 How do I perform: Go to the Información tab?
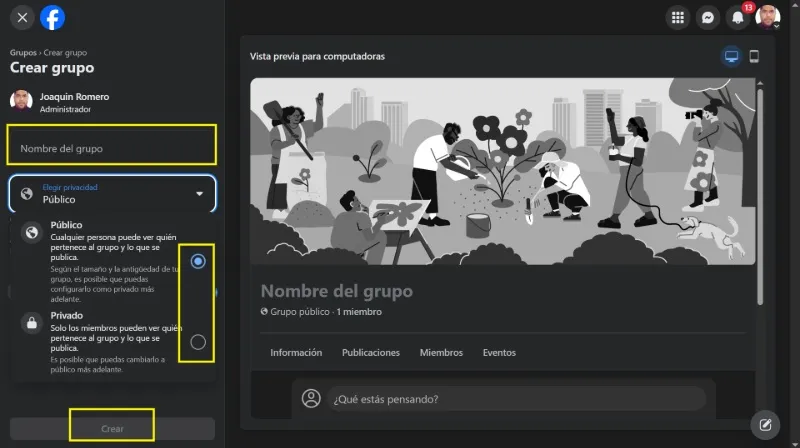click(x=296, y=353)
